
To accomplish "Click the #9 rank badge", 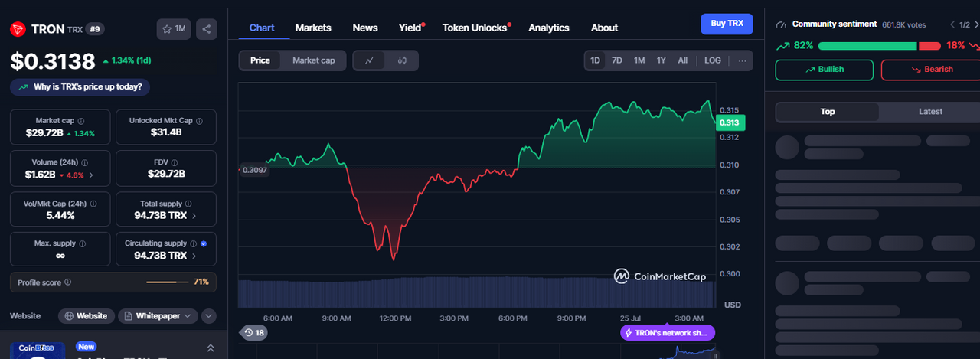I will click(x=96, y=29).
